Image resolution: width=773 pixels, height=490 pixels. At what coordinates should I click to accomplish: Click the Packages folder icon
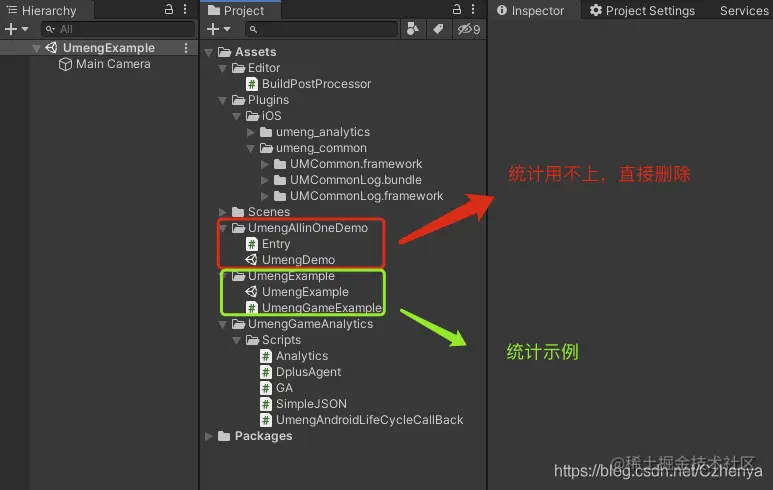224,436
